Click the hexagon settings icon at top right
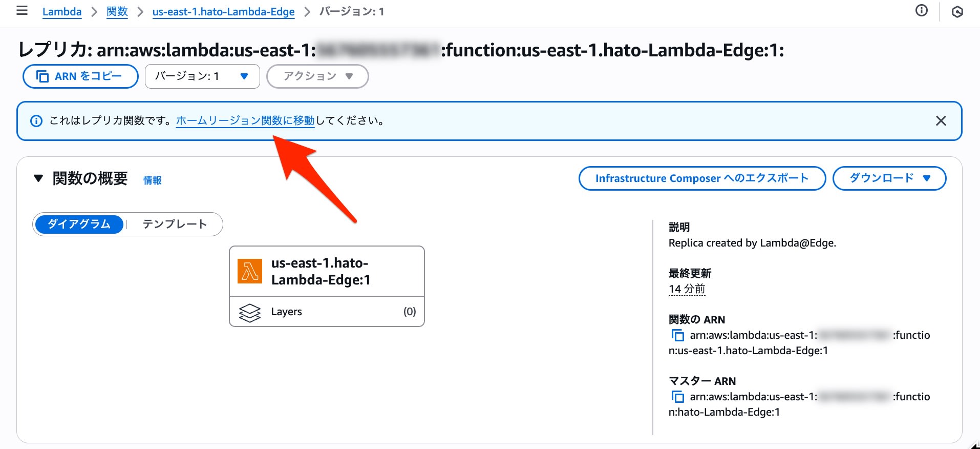980x449 pixels. 957,11
